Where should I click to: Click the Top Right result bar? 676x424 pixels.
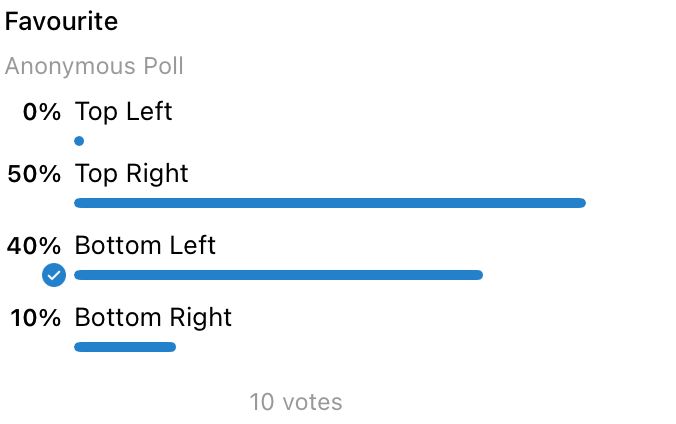click(329, 203)
